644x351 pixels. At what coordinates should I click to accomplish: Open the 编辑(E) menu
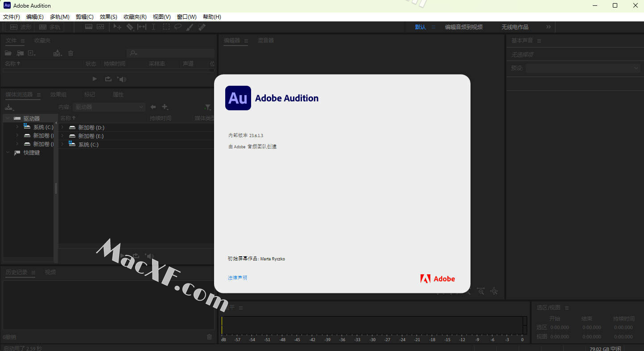[x=35, y=17]
